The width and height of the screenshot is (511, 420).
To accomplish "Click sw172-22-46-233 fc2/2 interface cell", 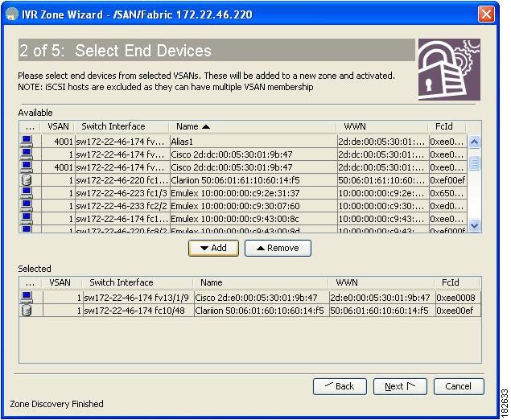I will (x=122, y=206).
